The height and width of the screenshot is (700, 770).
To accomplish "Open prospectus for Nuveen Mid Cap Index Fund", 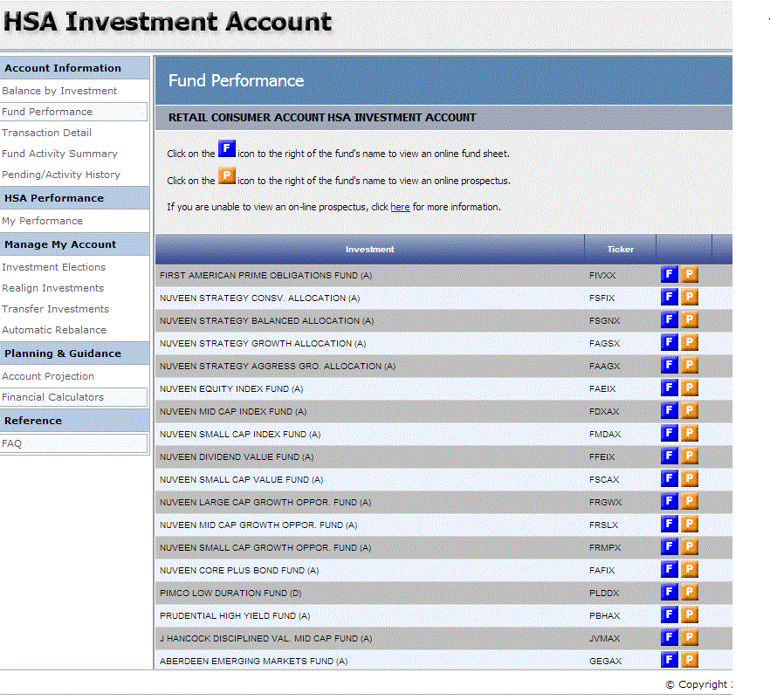I will point(690,410).
